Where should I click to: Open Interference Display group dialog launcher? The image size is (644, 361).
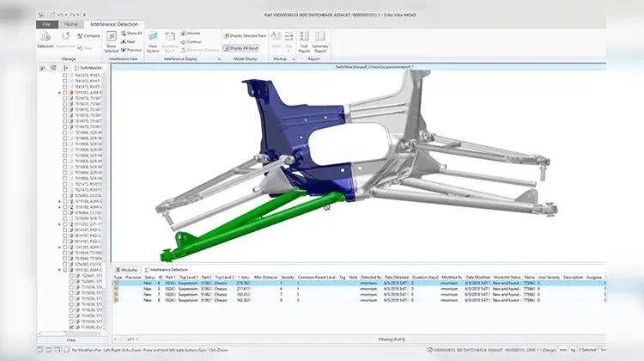(219, 59)
